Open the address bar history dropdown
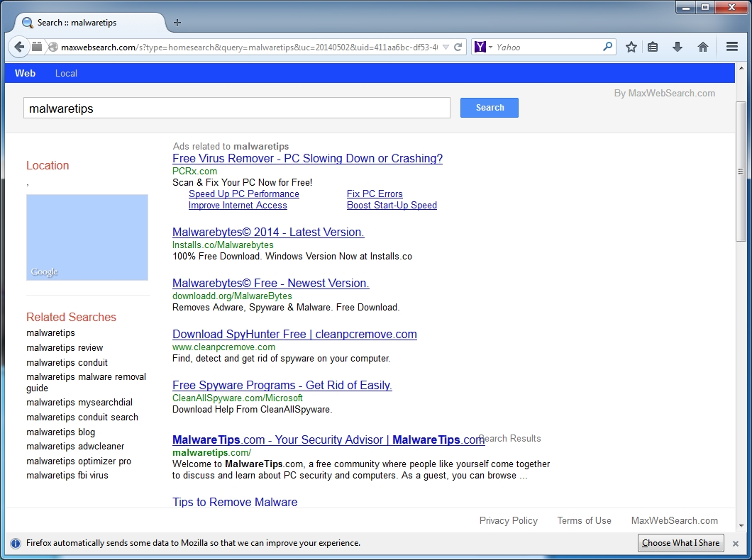Image resolution: width=752 pixels, height=560 pixels. [447, 46]
